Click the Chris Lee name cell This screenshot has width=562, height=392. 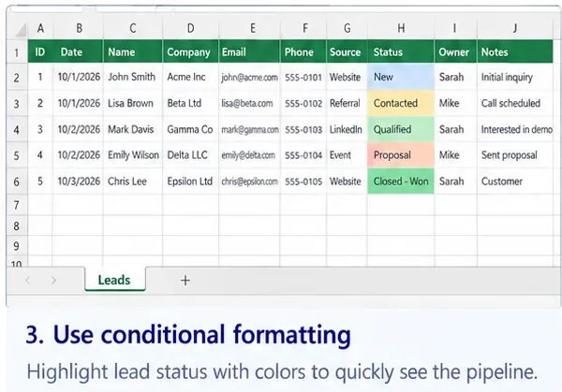[x=133, y=181]
